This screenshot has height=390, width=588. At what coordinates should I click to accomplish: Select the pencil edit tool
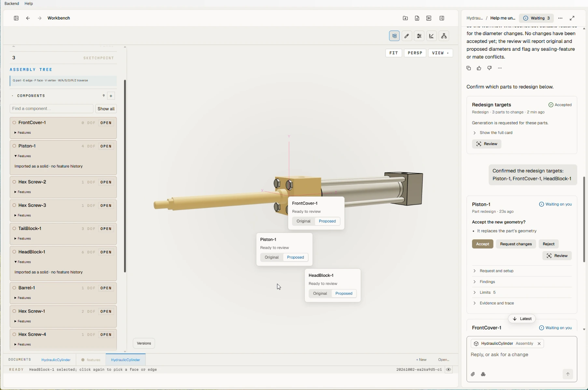(407, 36)
